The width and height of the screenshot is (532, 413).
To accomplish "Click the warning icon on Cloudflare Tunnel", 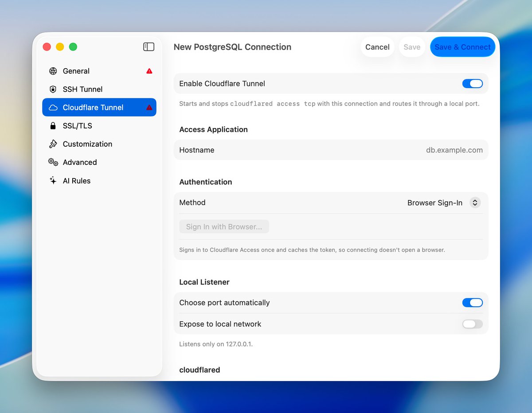I will [149, 107].
